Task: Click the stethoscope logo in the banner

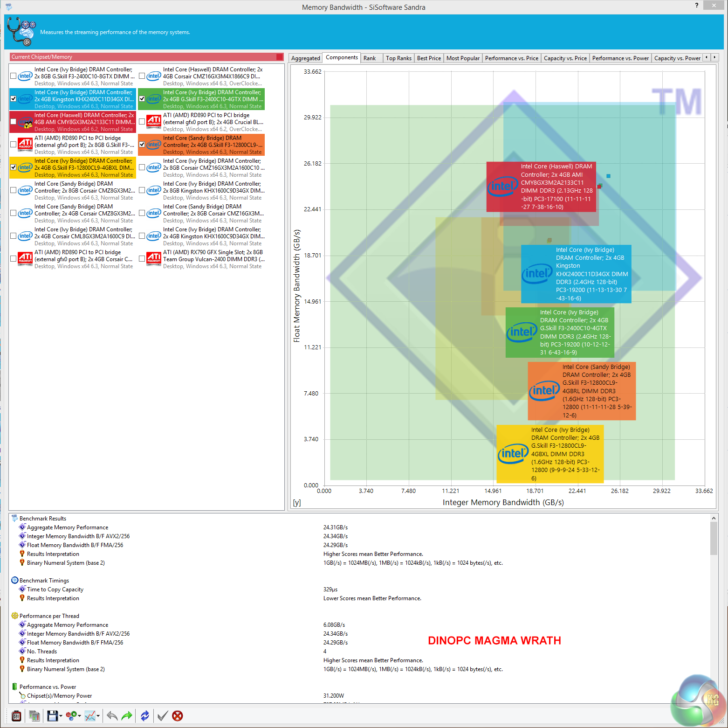Action: pyautogui.click(x=21, y=31)
